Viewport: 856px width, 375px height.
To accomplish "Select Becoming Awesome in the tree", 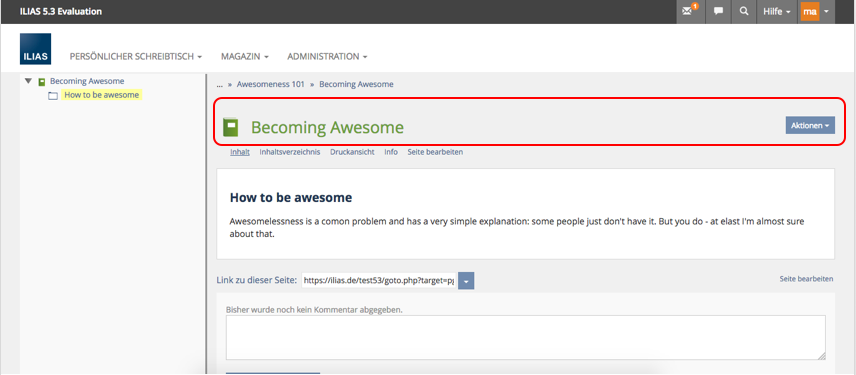I will click(87, 81).
